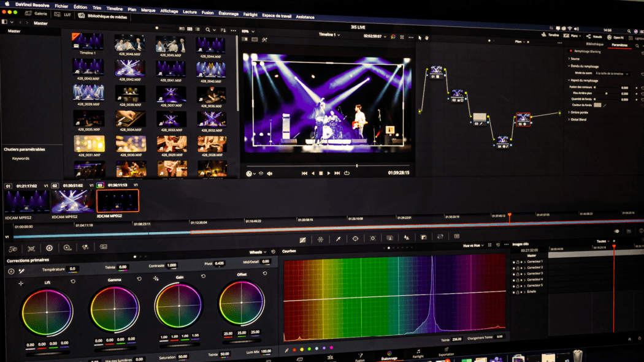Search the media pool
This screenshot has width=644, height=362.
[208, 29]
